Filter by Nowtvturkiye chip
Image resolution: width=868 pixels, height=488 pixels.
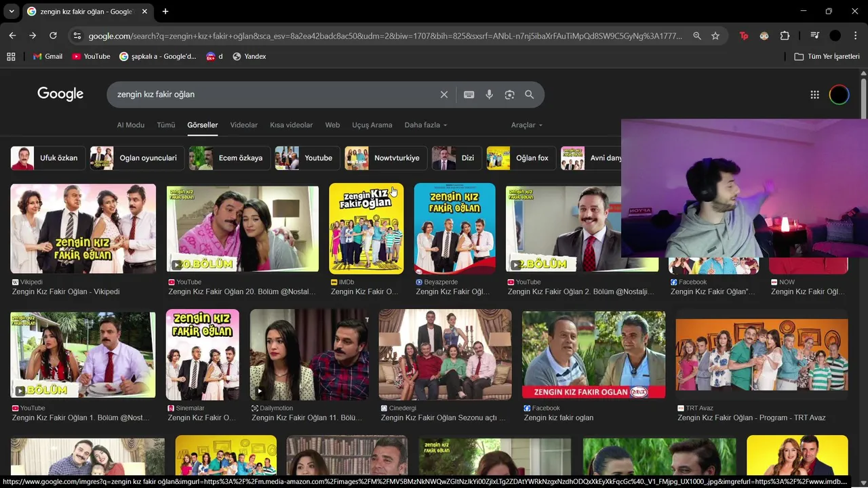click(386, 158)
